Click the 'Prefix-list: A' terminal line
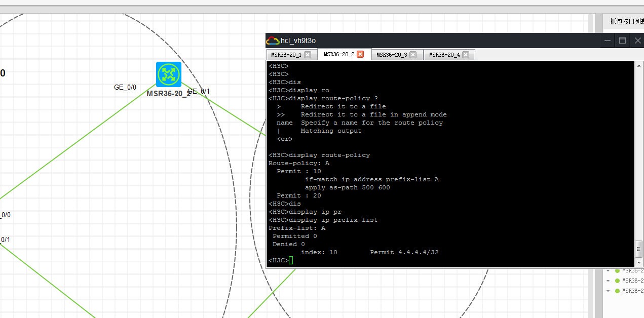The width and height of the screenshot is (644, 318). point(297,228)
